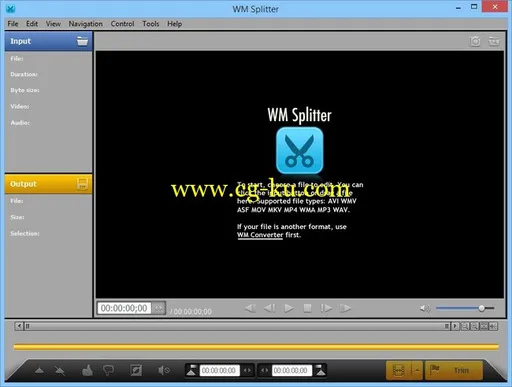
Task: Click the last zoom icon on timeline bar
Action: (493, 326)
